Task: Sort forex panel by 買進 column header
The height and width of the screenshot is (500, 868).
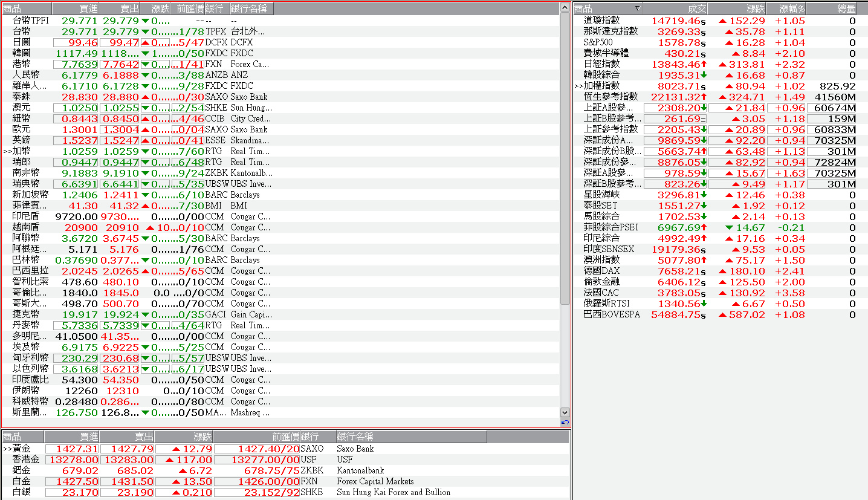Action: coord(76,8)
